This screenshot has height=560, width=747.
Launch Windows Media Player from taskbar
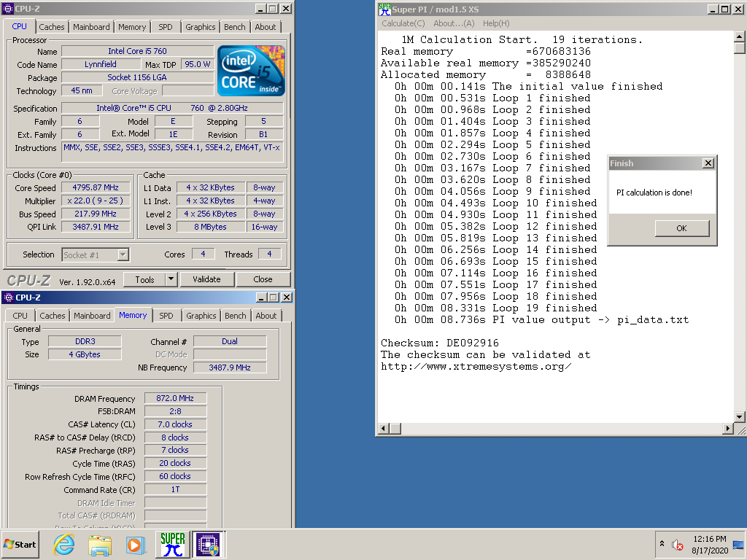pos(136,544)
